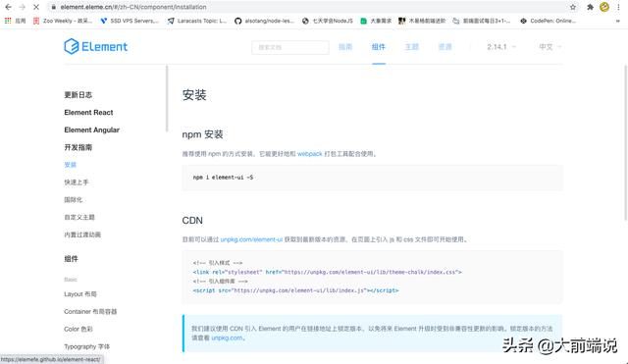Open the bookmark with the photo avatar icon
The height and width of the screenshot is (364, 628).
coord(422,21)
